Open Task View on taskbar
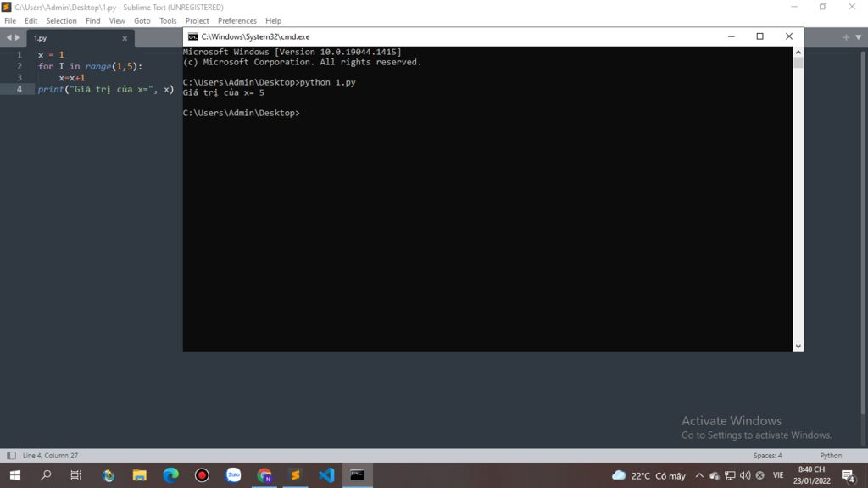 (75, 475)
